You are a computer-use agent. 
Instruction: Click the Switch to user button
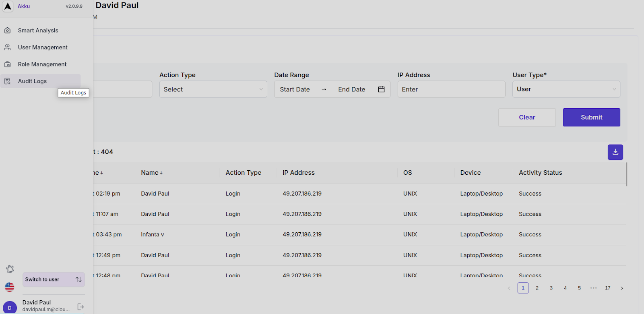click(x=54, y=279)
